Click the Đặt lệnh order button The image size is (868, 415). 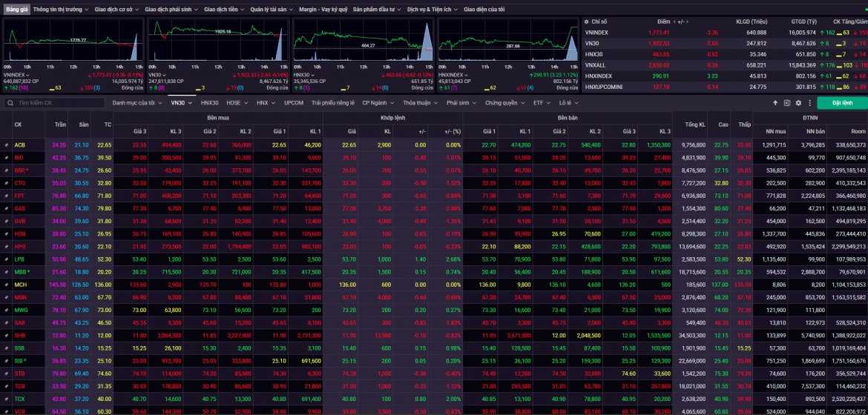click(842, 103)
